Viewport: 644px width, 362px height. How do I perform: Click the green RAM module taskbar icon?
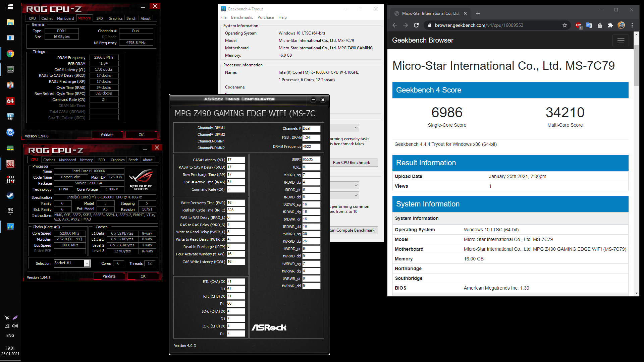click(x=10, y=148)
